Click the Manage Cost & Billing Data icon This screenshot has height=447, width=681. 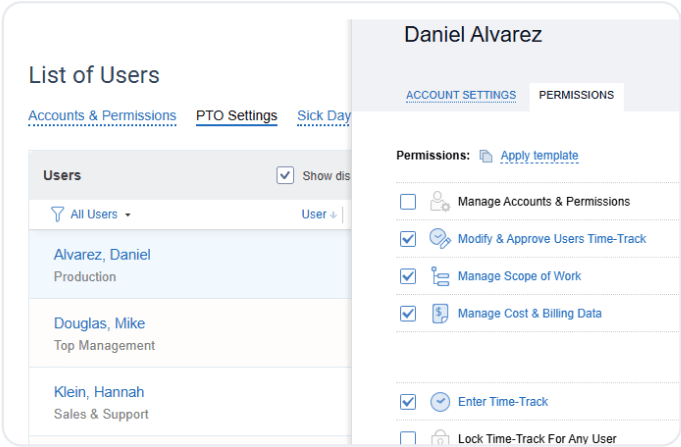[439, 313]
